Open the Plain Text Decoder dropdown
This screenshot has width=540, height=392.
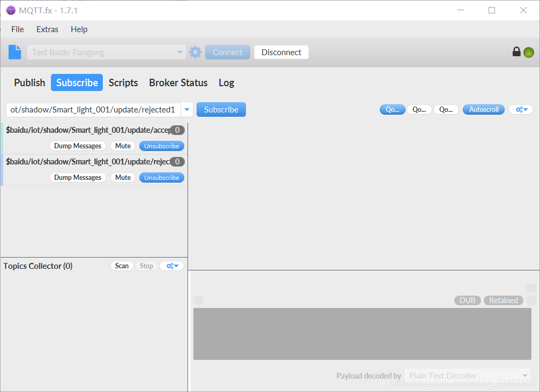(x=468, y=375)
